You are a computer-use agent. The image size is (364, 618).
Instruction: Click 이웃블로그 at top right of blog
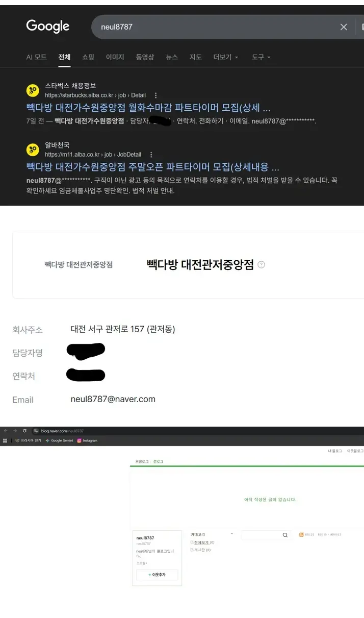pos(355,451)
